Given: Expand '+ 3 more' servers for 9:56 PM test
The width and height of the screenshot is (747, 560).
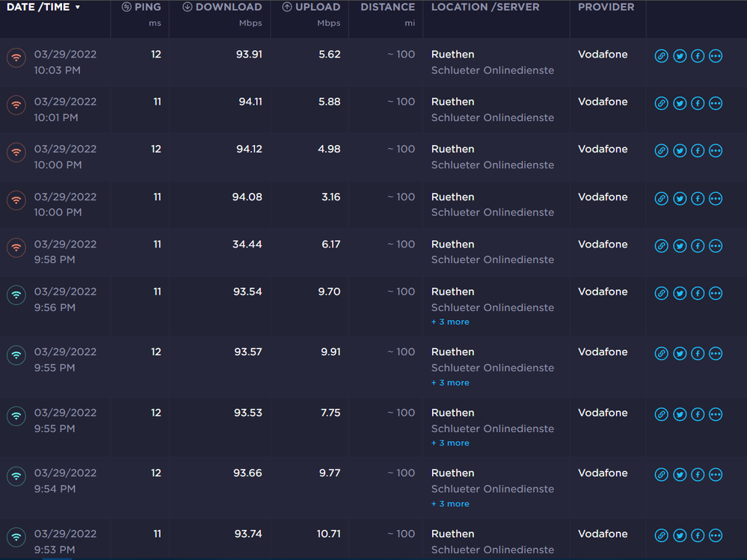Looking at the screenshot, I should (450, 322).
